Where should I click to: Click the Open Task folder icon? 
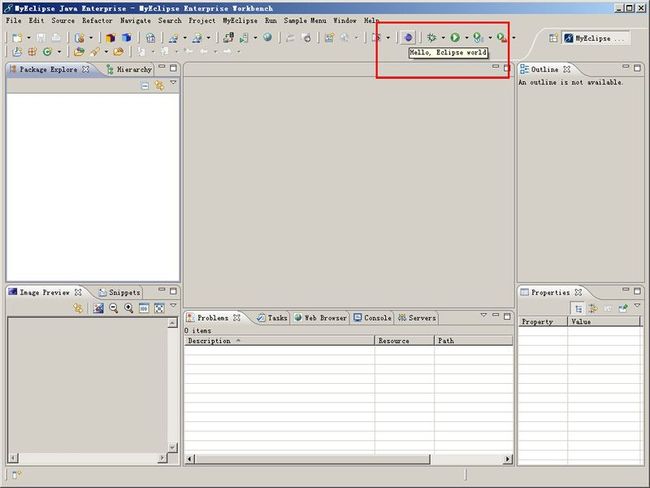(x=119, y=52)
